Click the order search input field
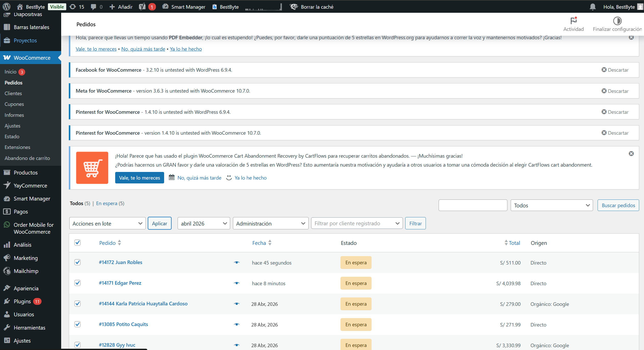The height and width of the screenshot is (350, 644). pos(472,205)
